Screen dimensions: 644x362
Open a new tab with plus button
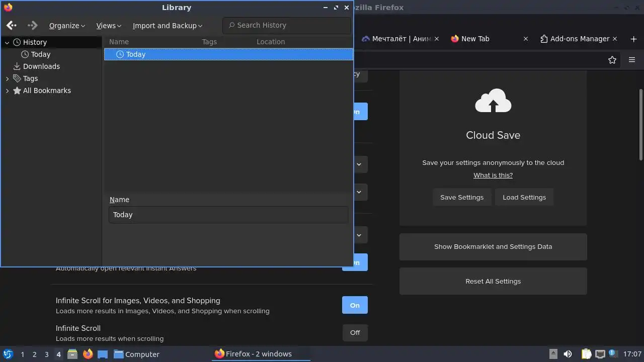click(633, 39)
